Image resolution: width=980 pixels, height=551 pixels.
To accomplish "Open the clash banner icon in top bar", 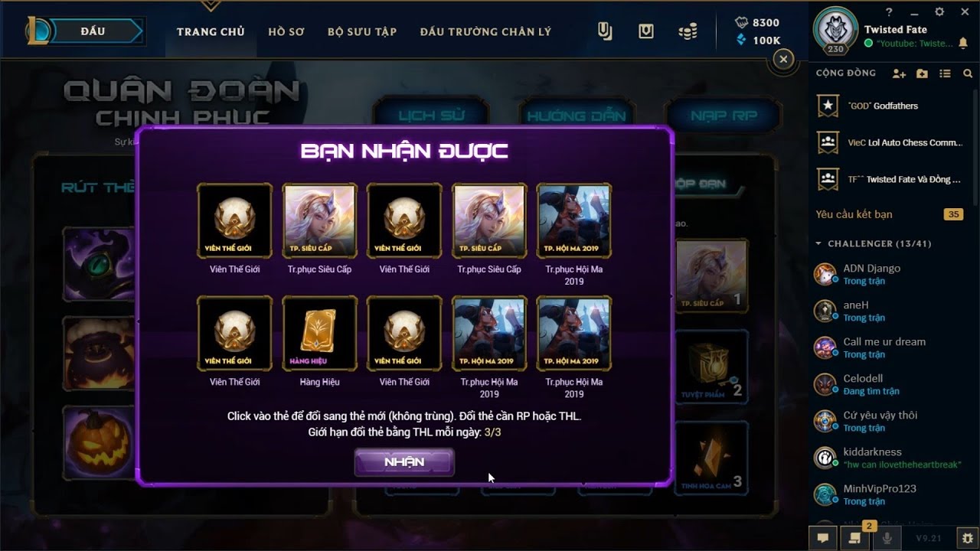I will point(605,31).
